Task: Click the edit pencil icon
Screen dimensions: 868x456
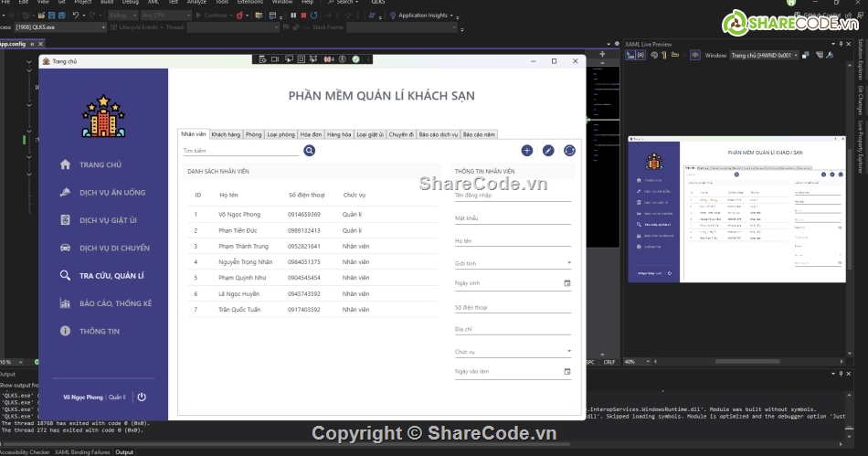Action: click(548, 150)
